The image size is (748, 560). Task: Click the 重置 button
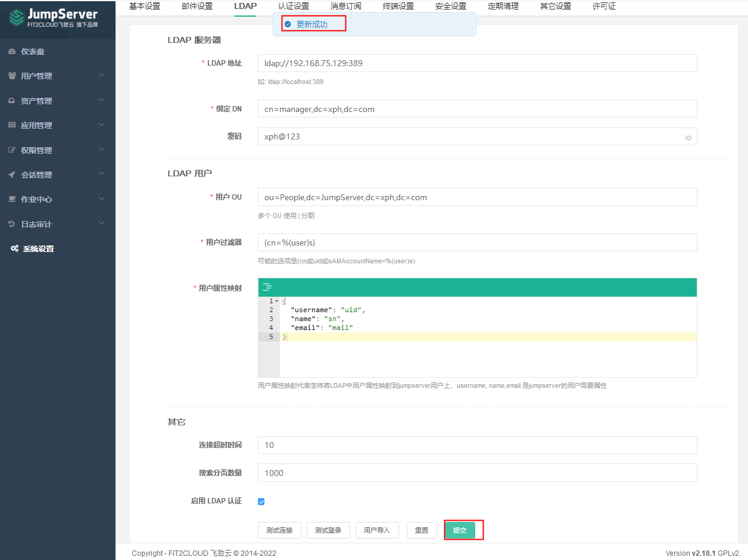422,530
